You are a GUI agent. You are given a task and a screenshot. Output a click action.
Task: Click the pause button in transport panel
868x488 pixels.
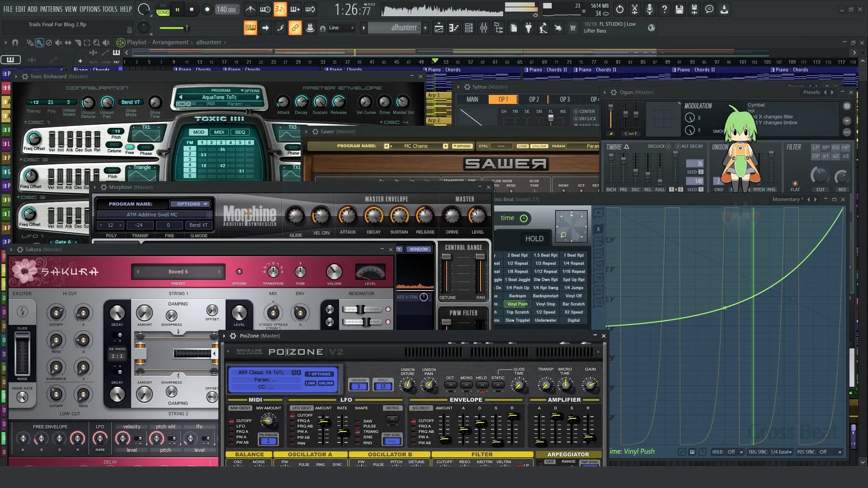pyautogui.click(x=177, y=9)
